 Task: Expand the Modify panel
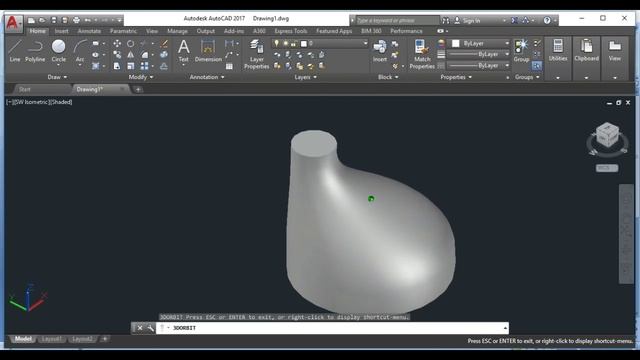tap(141, 77)
